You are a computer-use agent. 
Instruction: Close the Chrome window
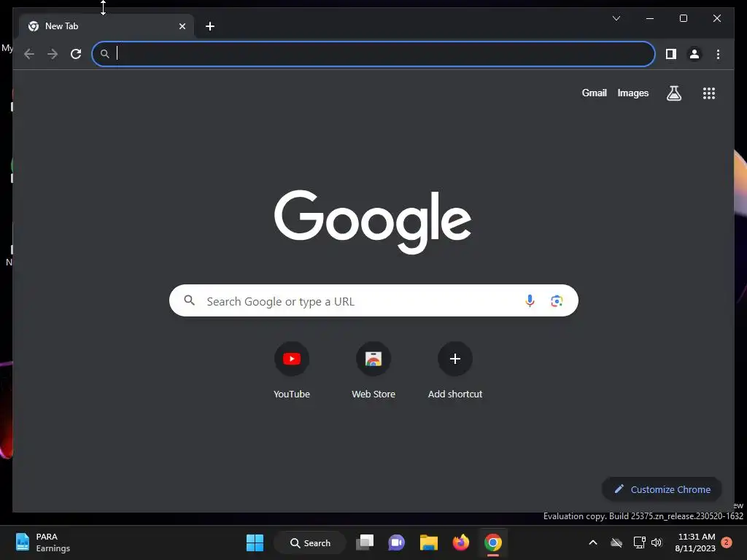pyautogui.click(x=716, y=18)
